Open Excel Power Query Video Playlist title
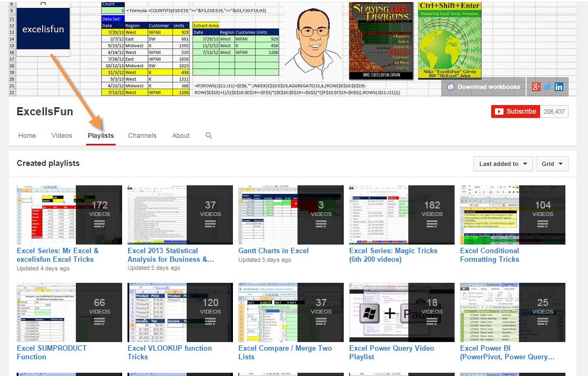Screen dimensions: 588x376 coord(392,352)
